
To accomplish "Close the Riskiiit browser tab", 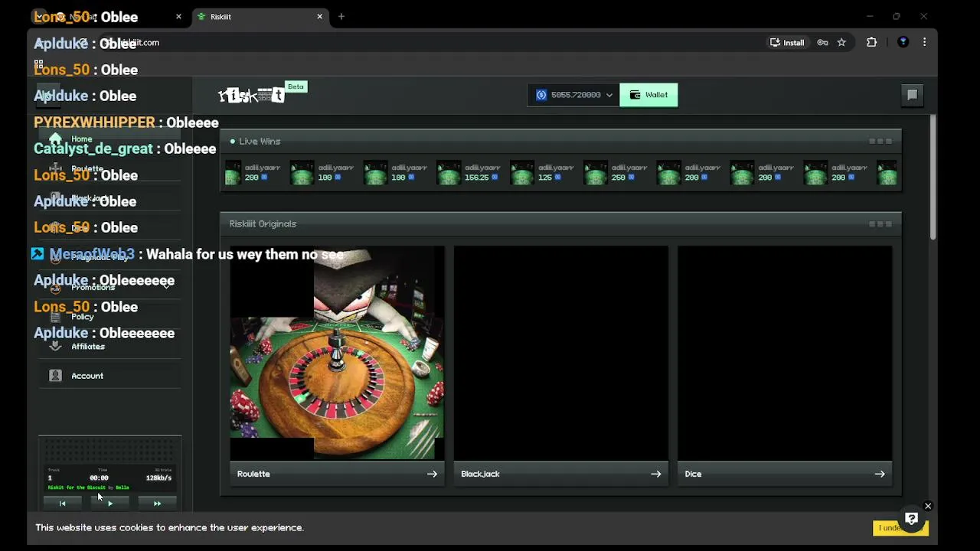I will pyautogui.click(x=320, y=16).
